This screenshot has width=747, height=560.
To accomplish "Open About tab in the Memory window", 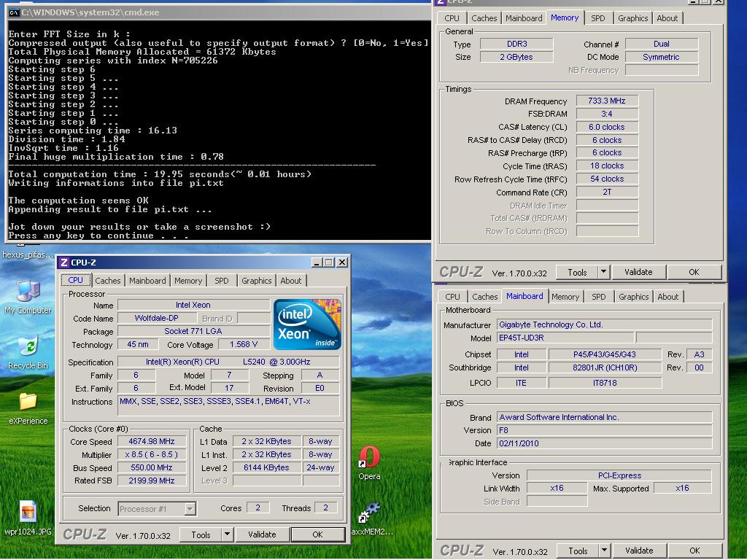I will 667,18.
